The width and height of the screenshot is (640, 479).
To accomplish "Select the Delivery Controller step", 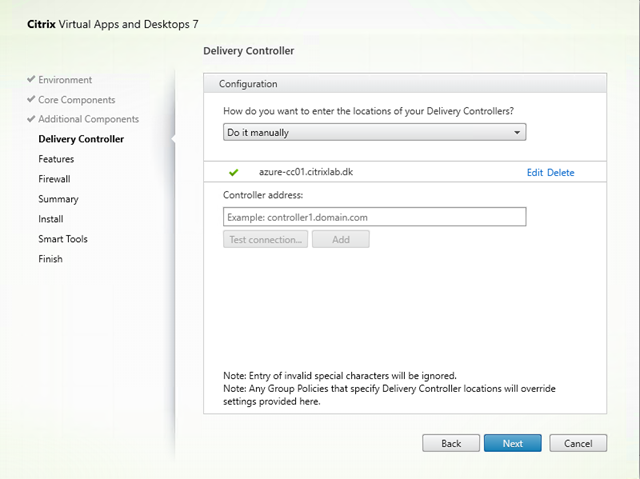I will [x=81, y=139].
